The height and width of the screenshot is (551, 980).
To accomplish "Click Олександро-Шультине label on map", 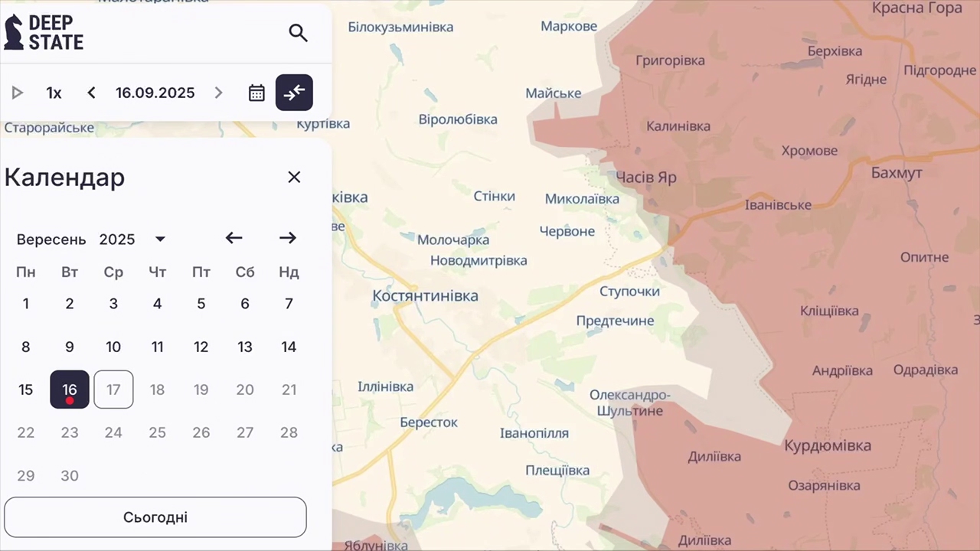I will [x=630, y=403].
